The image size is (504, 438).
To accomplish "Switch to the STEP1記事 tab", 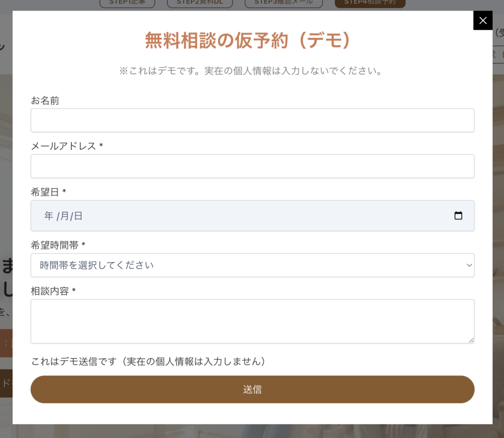I will pyautogui.click(x=127, y=3).
